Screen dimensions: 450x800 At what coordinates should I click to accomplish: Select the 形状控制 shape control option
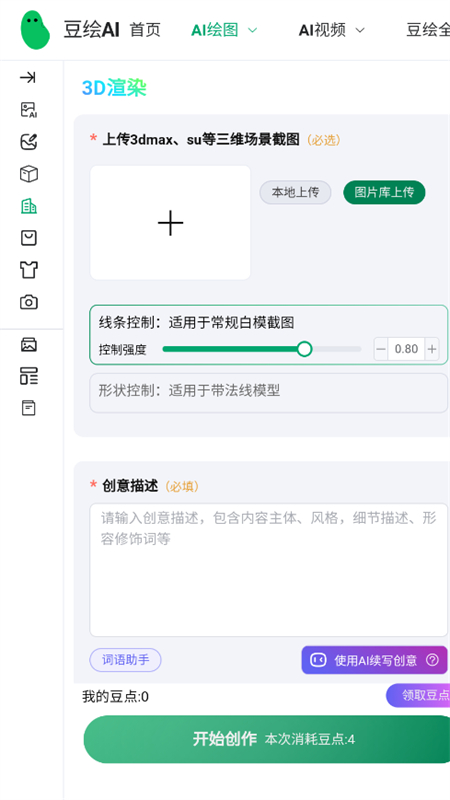click(x=269, y=392)
